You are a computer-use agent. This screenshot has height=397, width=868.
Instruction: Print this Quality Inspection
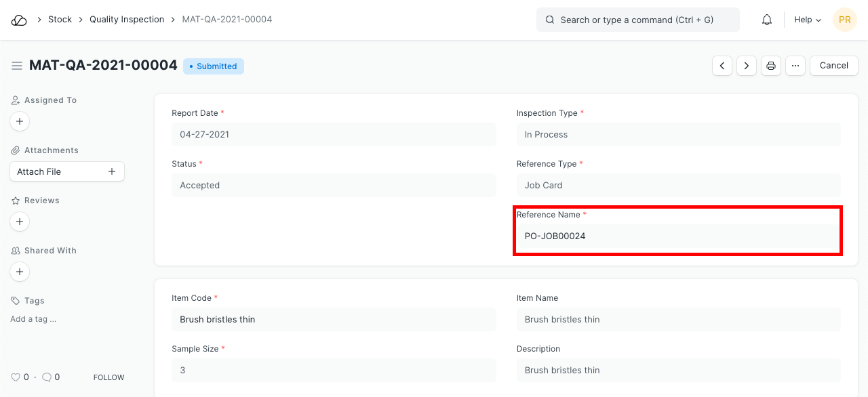point(771,66)
